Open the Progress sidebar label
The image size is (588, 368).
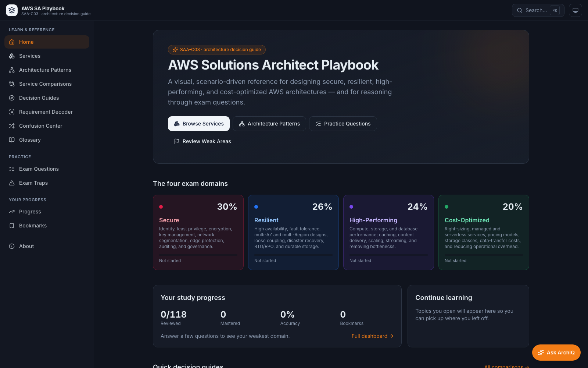[30, 212]
